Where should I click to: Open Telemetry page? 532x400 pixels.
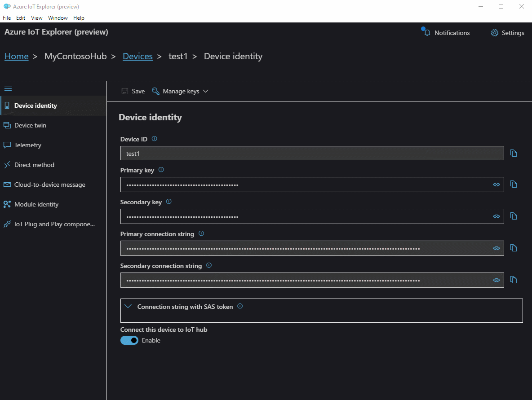(x=53, y=145)
